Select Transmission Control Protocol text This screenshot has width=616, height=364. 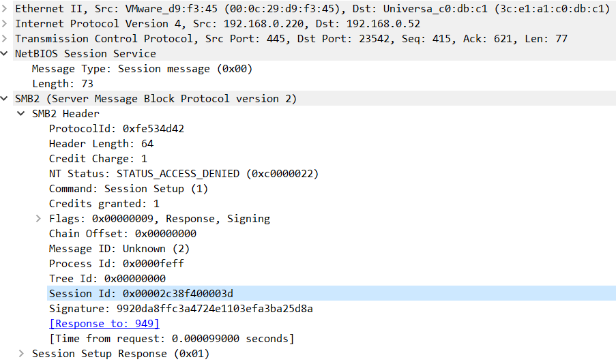291,38
